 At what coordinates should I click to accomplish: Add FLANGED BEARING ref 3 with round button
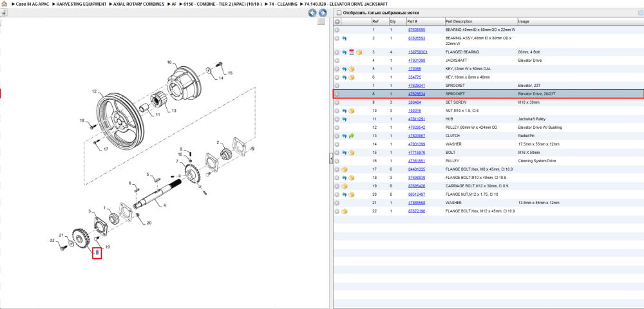click(x=337, y=52)
